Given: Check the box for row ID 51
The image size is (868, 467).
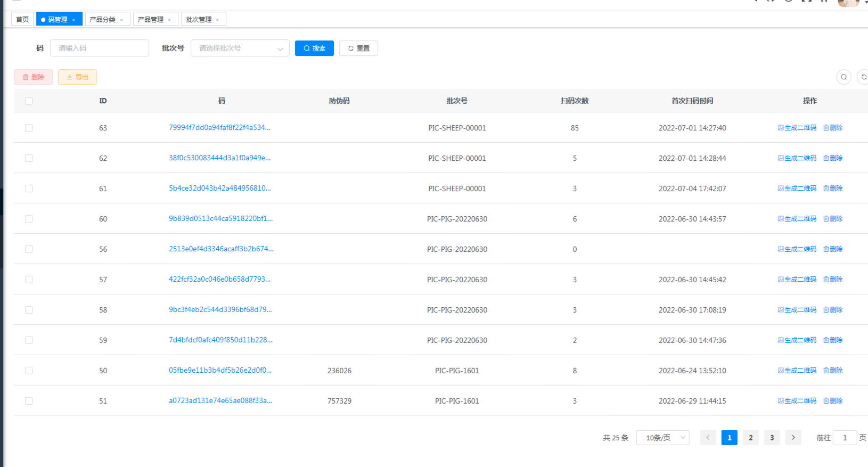Looking at the screenshot, I should pos(29,401).
